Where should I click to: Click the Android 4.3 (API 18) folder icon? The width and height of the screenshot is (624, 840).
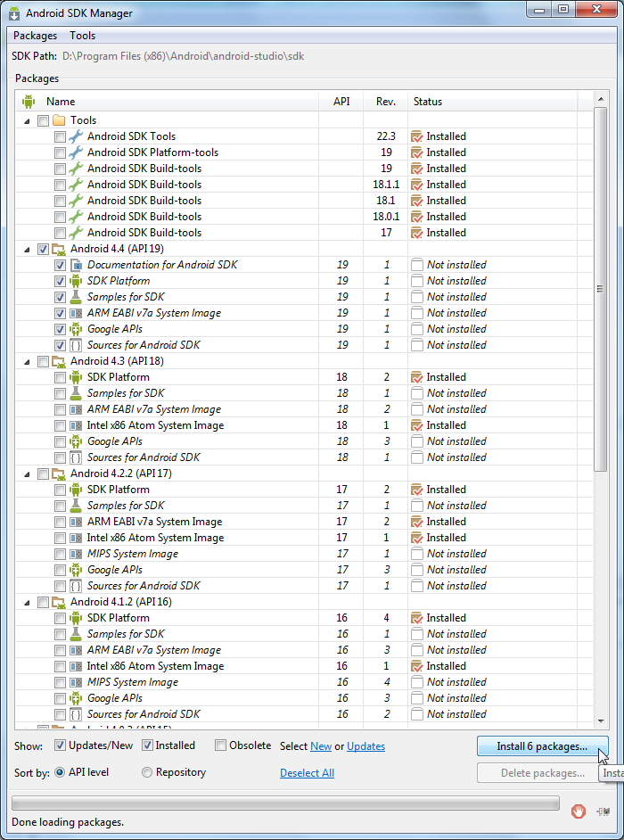59,362
